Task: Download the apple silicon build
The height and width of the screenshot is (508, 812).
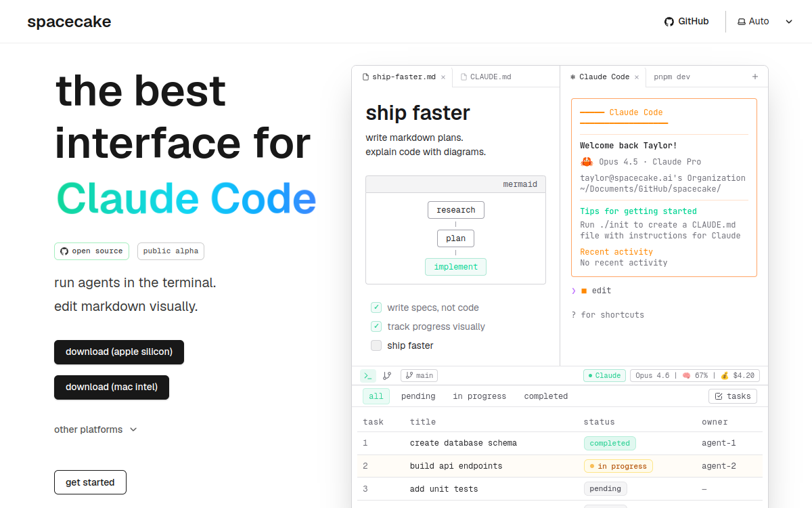Action: (119, 352)
